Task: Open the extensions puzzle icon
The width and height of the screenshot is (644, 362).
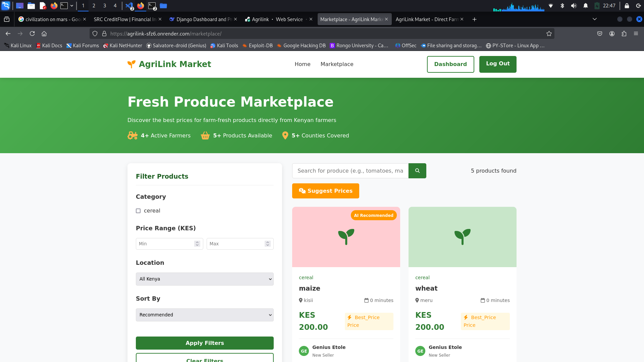Action: 624,34
